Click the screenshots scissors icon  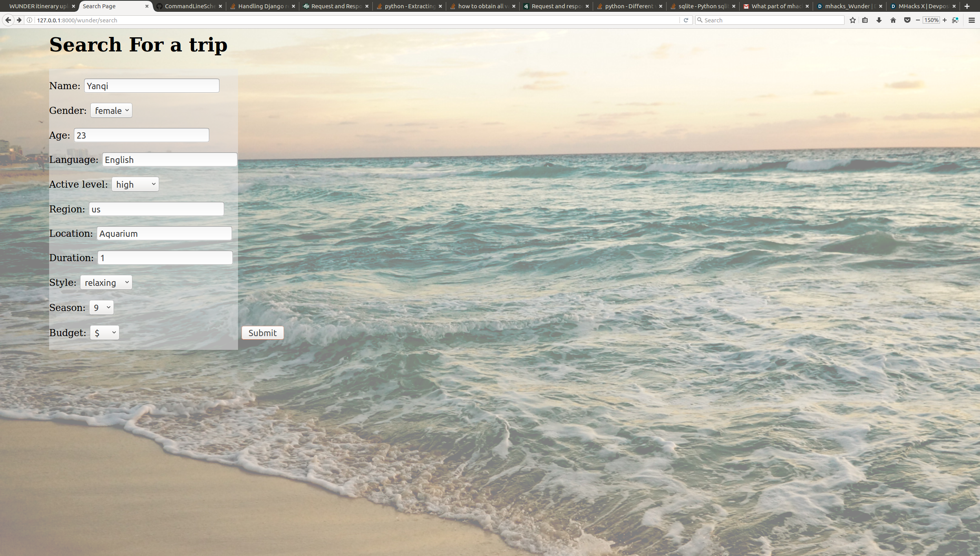(955, 20)
